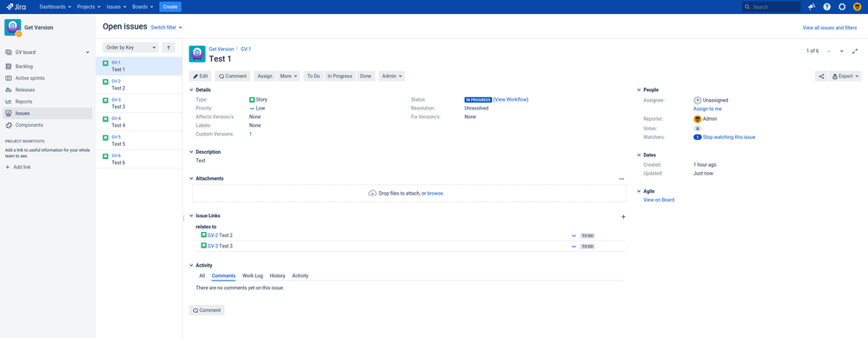Click the In Progress transition button
This screenshot has width=868, height=338.
click(x=340, y=76)
